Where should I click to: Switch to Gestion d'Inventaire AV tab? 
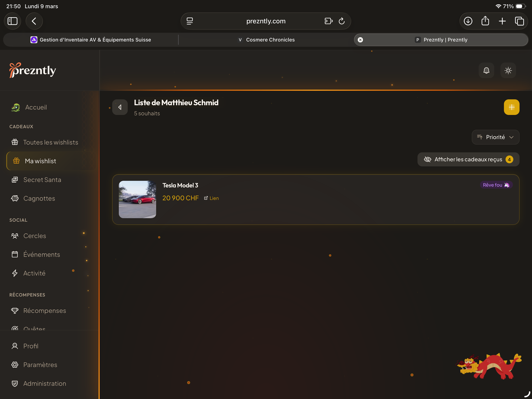tap(91, 40)
